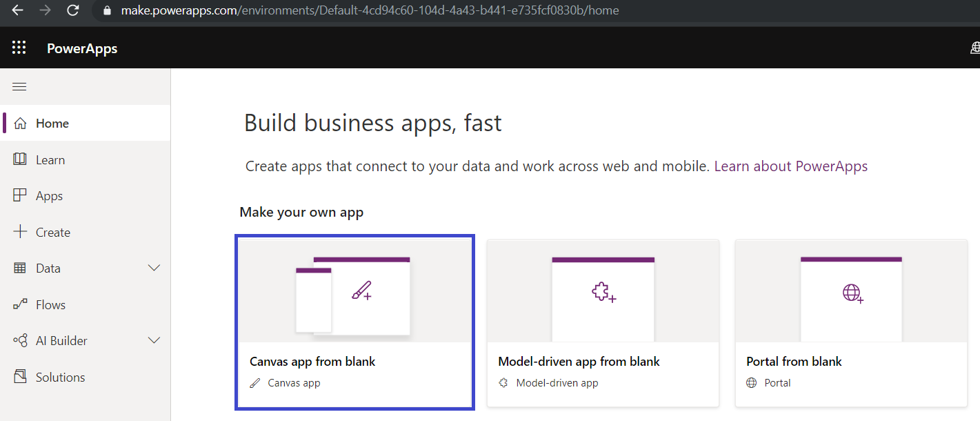Image resolution: width=980 pixels, height=421 pixels.
Task: Expand the Data section chevron
Action: (154, 268)
